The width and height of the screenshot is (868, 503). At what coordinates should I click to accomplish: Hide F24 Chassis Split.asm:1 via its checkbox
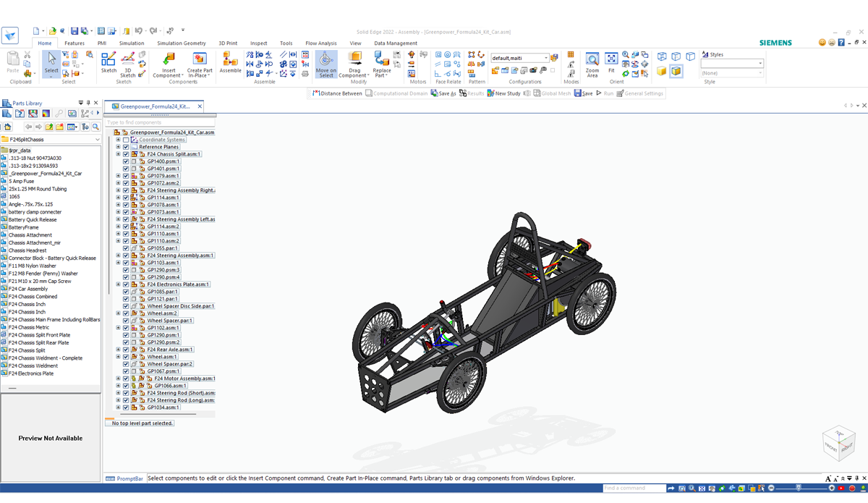(126, 154)
